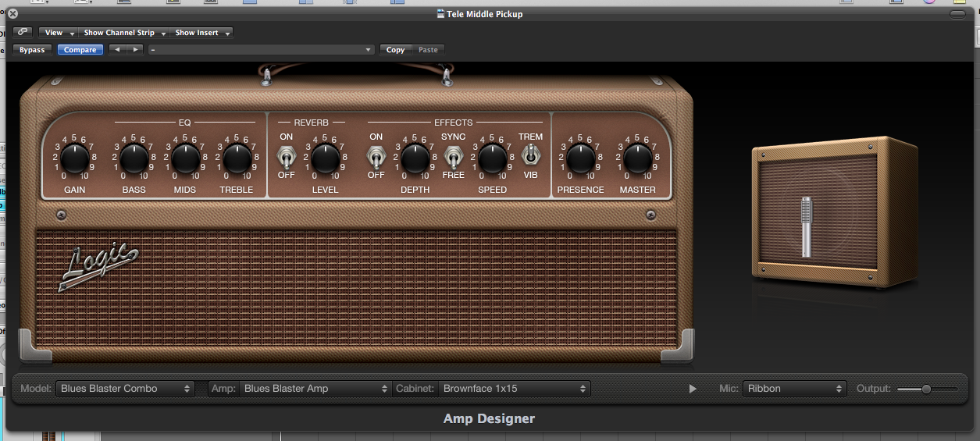The width and height of the screenshot is (980, 441).
Task: Click the Copy button
Action: (396, 50)
